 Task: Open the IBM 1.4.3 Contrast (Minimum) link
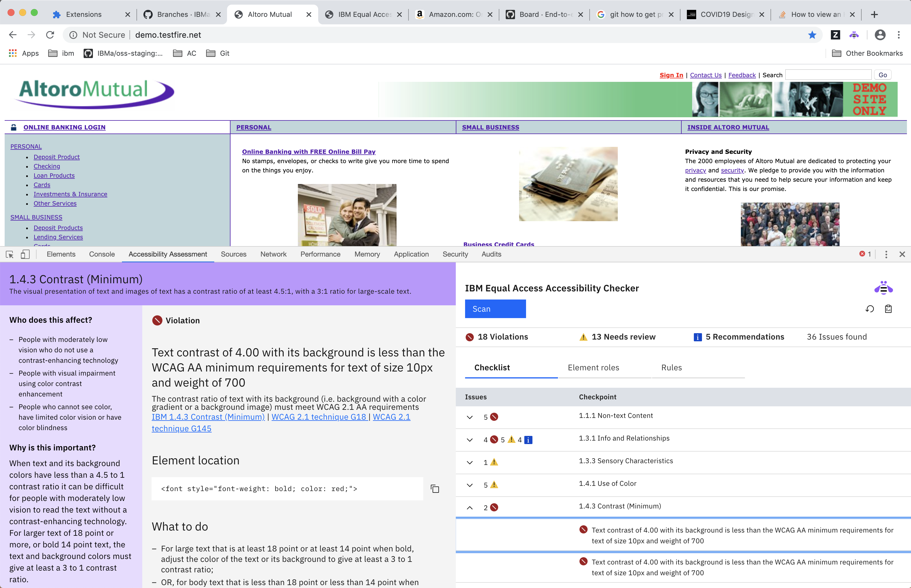click(x=208, y=417)
